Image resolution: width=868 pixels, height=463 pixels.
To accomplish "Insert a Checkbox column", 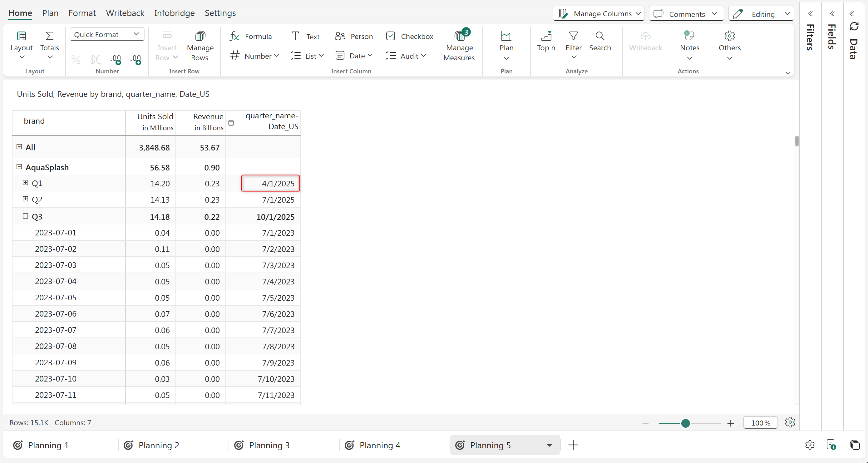I will point(409,37).
